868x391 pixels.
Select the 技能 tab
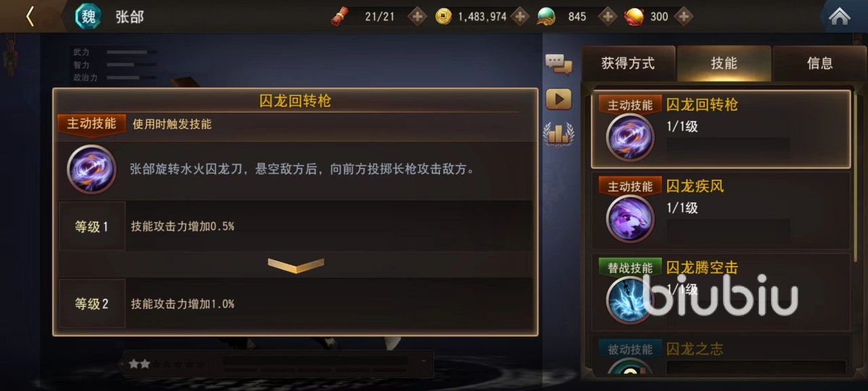point(724,64)
